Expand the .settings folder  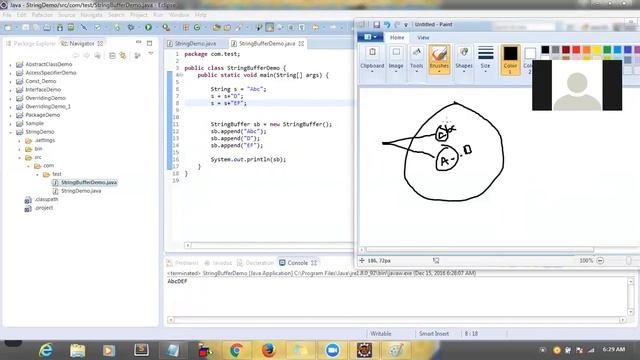20,141
